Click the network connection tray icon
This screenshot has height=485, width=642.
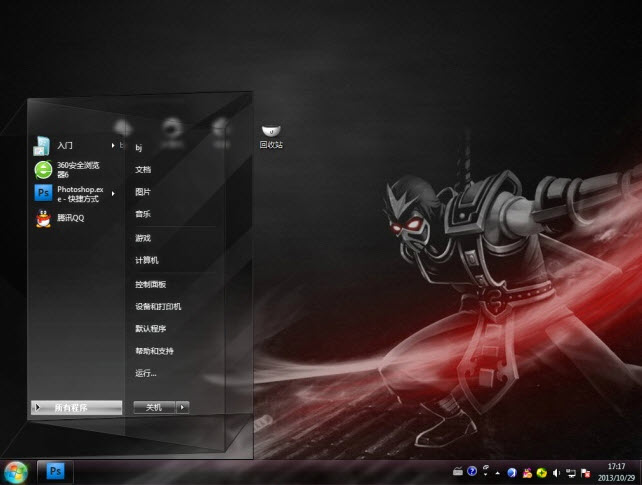[x=571, y=473]
